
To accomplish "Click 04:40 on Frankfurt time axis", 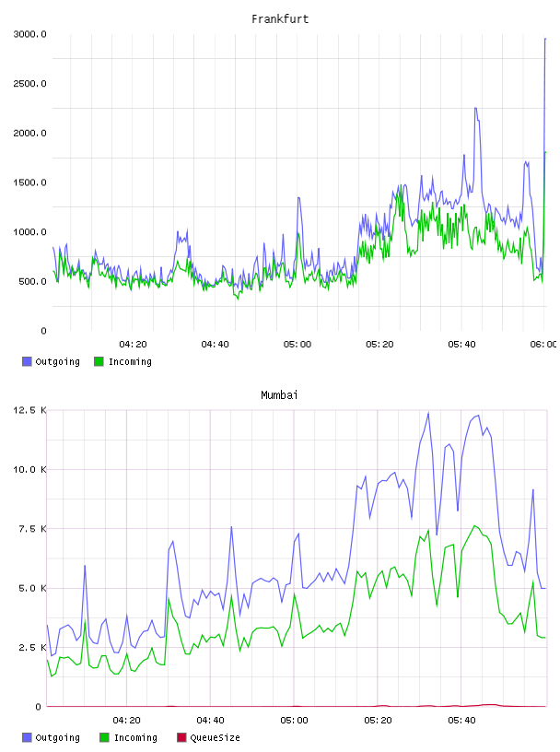I will (215, 345).
